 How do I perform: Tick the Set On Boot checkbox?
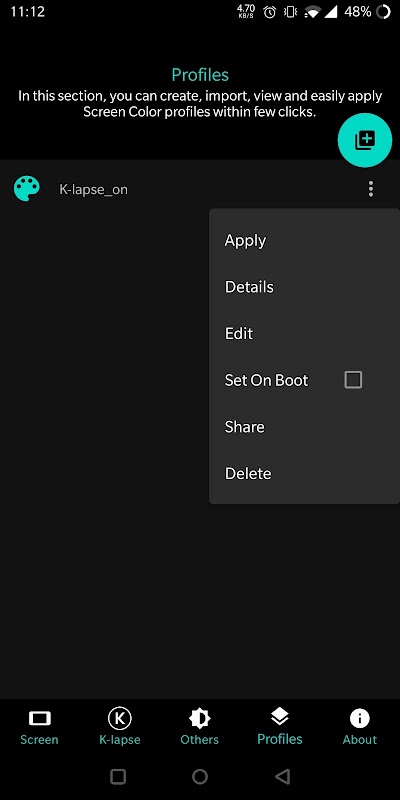point(353,380)
